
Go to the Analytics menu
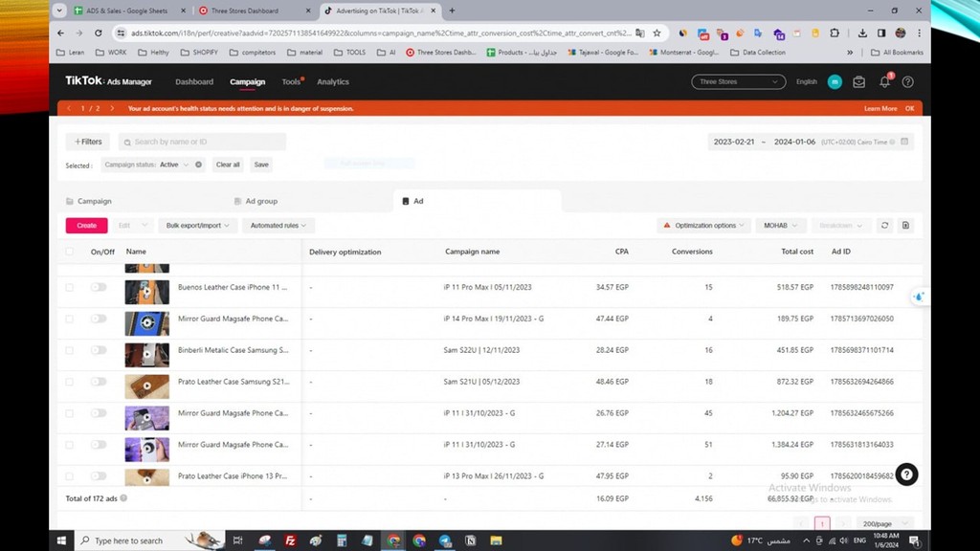tap(332, 82)
